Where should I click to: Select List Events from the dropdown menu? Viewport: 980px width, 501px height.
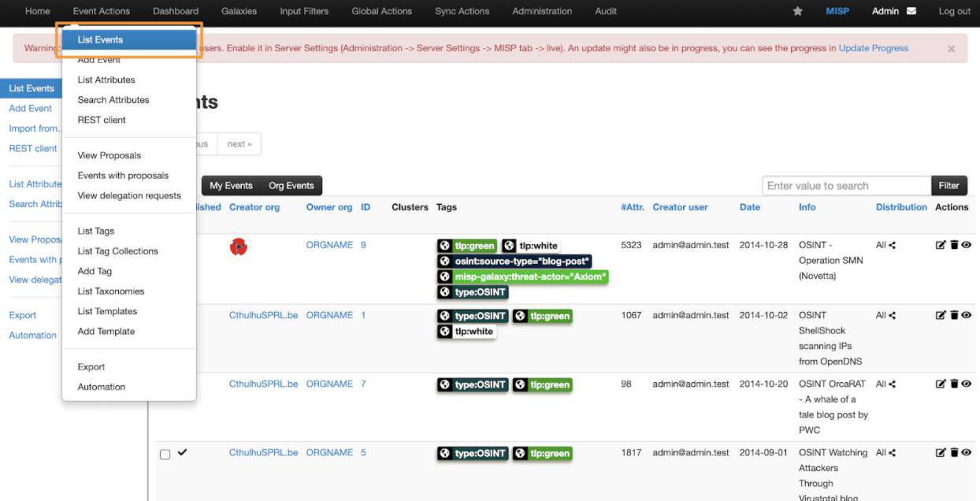100,39
